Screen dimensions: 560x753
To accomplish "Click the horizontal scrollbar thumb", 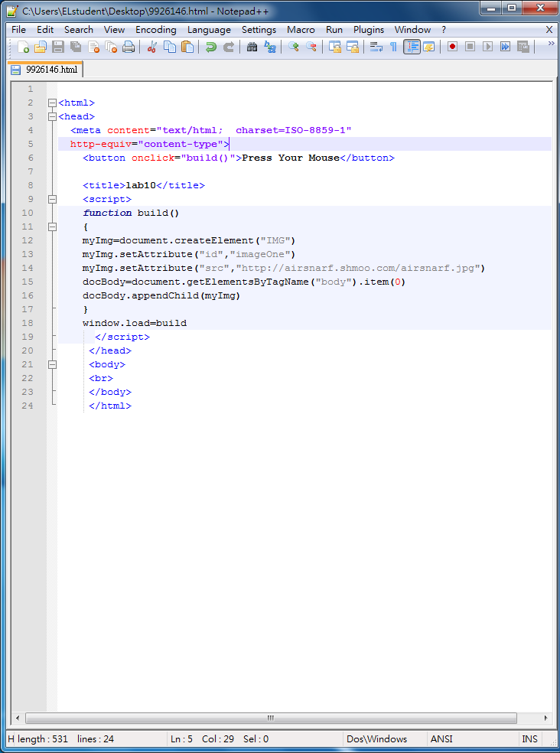I will coord(271,719).
